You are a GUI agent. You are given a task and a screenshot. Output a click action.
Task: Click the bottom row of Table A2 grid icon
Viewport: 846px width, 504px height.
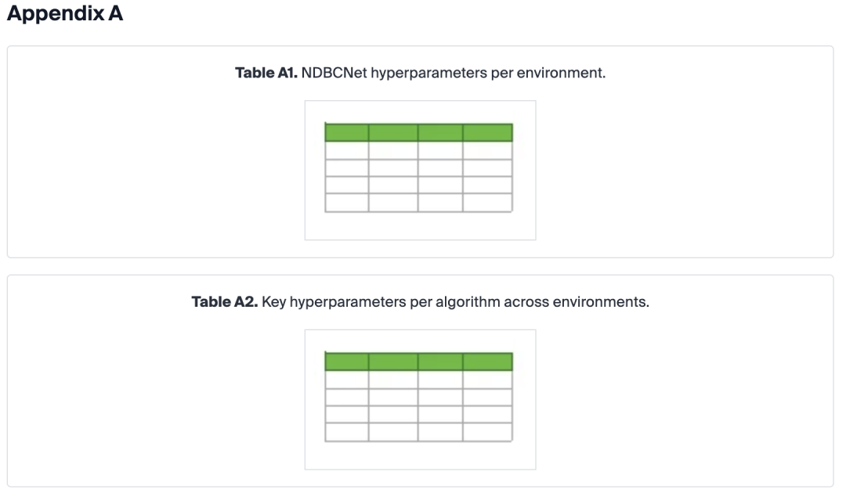point(418,431)
